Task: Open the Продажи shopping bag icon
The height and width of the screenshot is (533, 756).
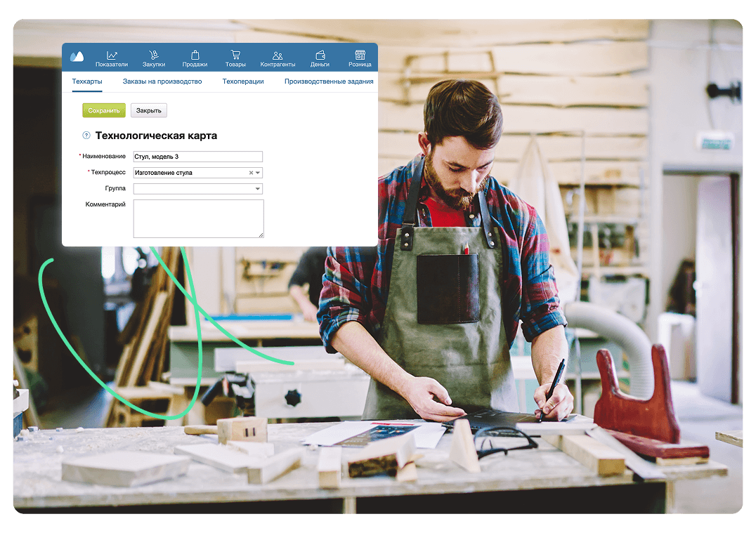Action: (195, 55)
